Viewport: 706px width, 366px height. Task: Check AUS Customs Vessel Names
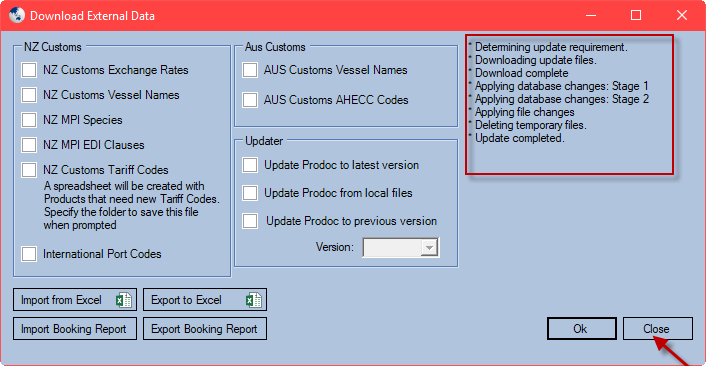pyautogui.click(x=250, y=70)
